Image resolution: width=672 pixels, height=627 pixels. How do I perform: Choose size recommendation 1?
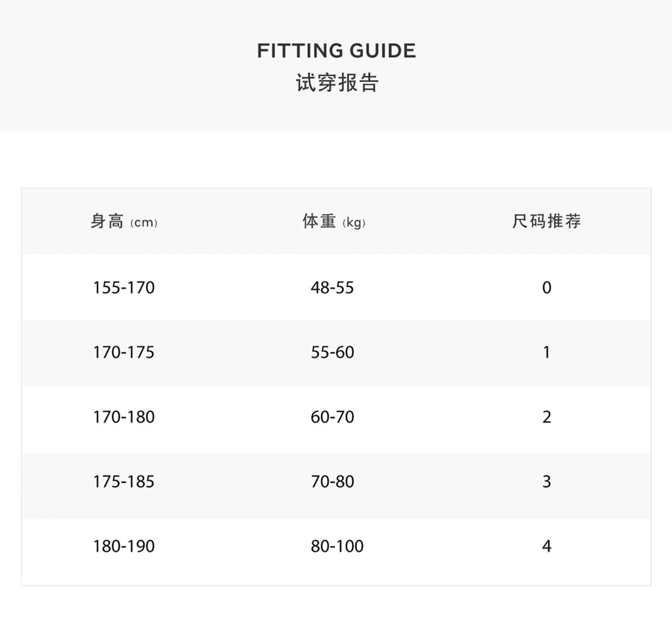coord(547,352)
